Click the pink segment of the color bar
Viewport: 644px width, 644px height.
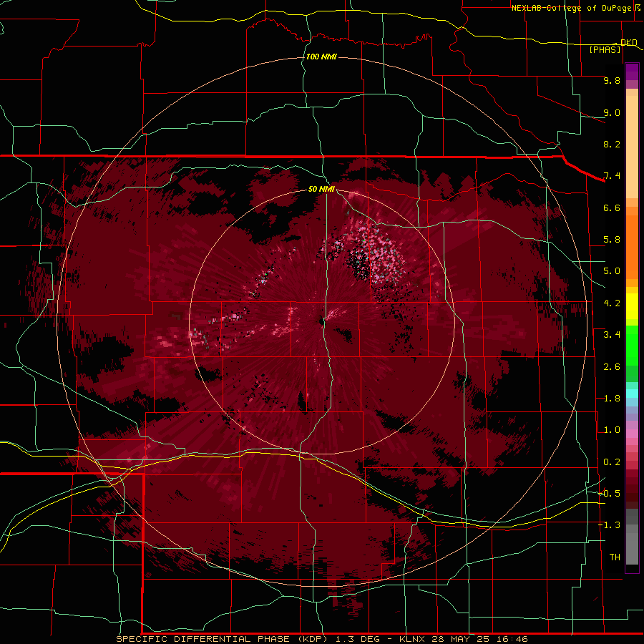(632, 434)
